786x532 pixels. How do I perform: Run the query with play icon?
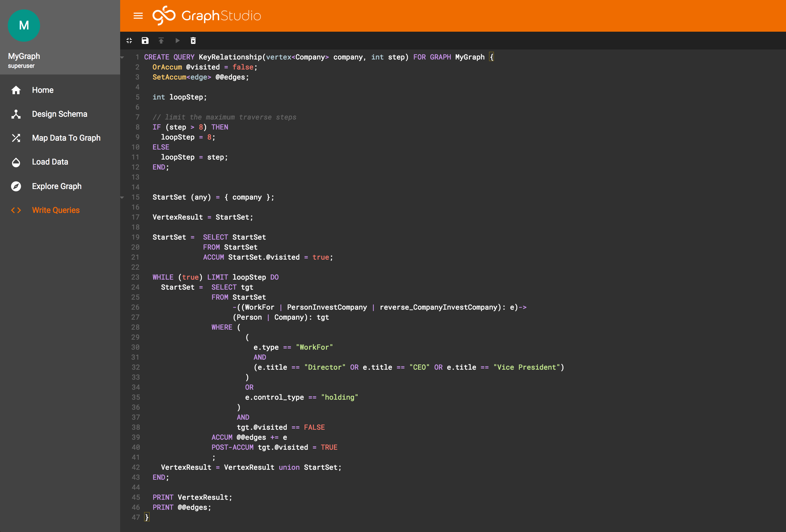(177, 41)
